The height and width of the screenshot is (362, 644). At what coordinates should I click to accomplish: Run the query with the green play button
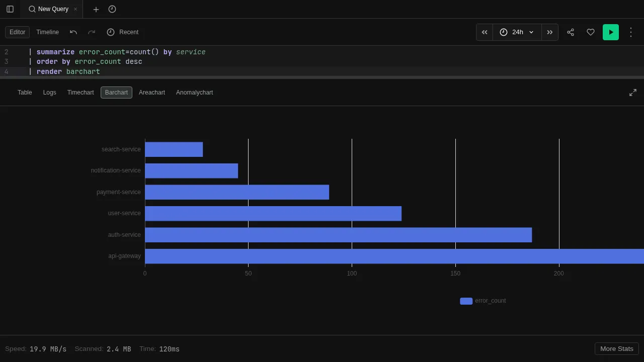click(610, 32)
